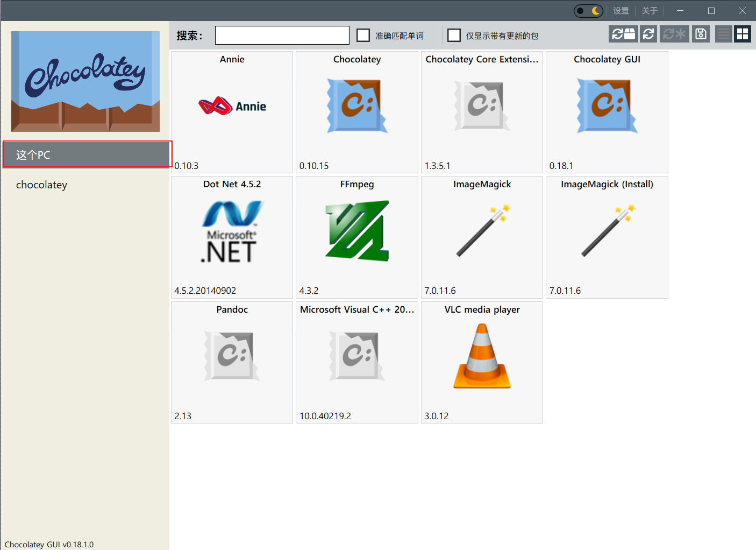This screenshot has width=756, height=550.
Task: Click the Pandoc gray placeholder icon
Action: pyautogui.click(x=232, y=356)
